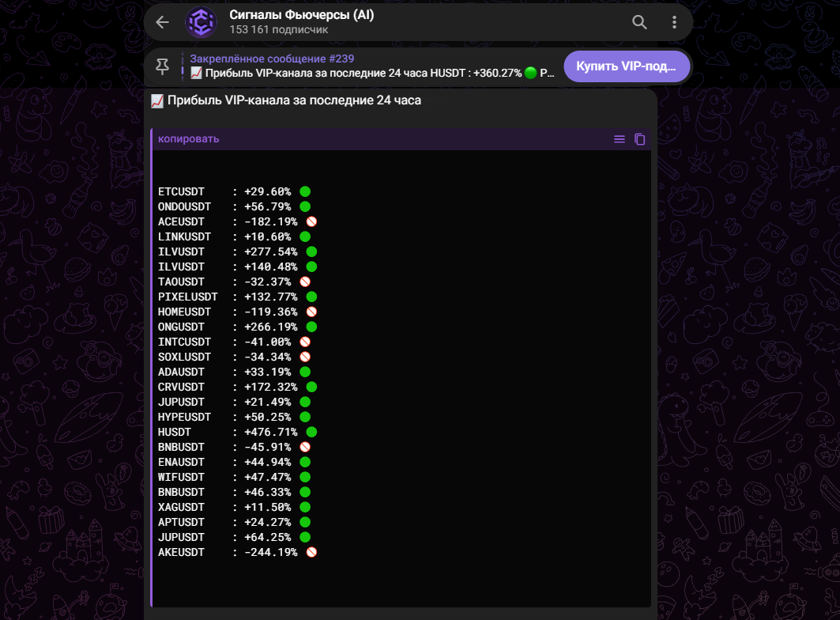
Task: Select the ILVUSDT +277.54% row
Action: coord(237,251)
